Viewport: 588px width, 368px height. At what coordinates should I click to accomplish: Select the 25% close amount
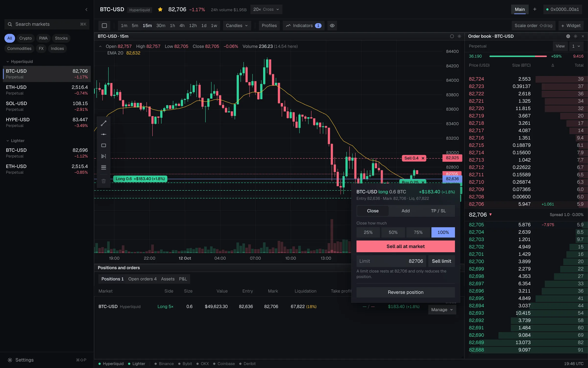pyautogui.click(x=368, y=232)
